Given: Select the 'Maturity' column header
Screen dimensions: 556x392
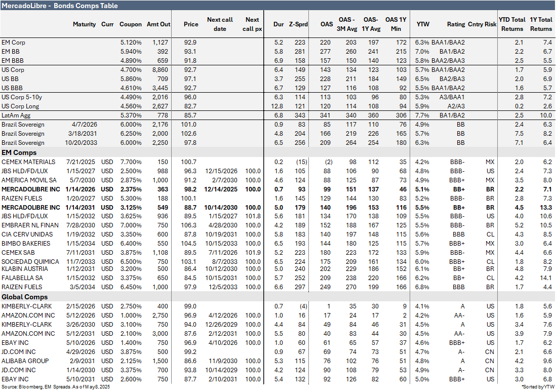Looking at the screenshot, I should pos(84,24).
